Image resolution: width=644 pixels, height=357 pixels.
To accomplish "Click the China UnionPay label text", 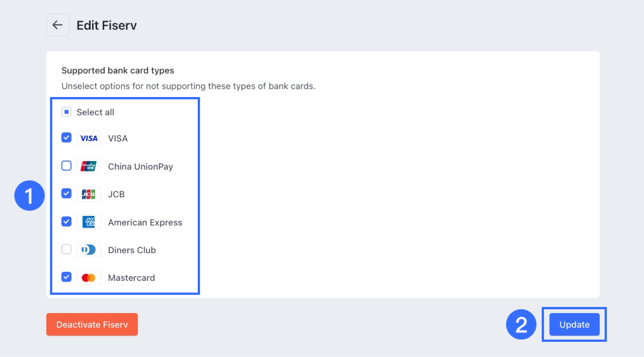I will click(x=140, y=167).
